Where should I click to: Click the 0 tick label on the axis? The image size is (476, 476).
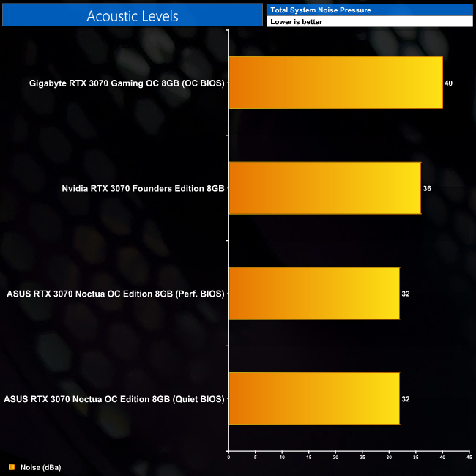pyautogui.click(x=228, y=458)
